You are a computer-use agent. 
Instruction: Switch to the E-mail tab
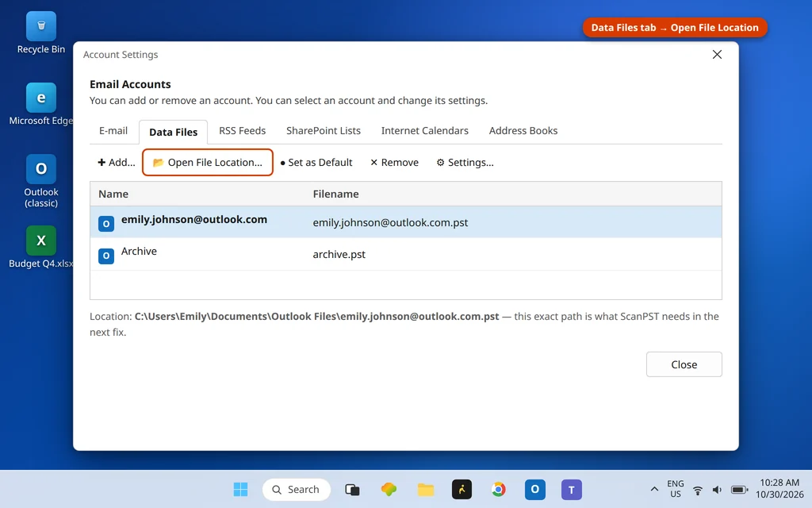pyautogui.click(x=113, y=131)
